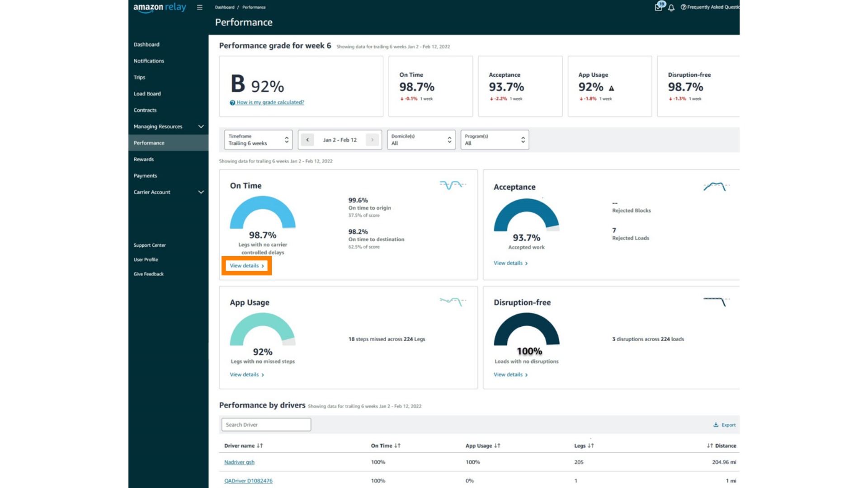Click the On Time trend sparkline icon
This screenshot has height=488, width=868.
click(x=452, y=185)
